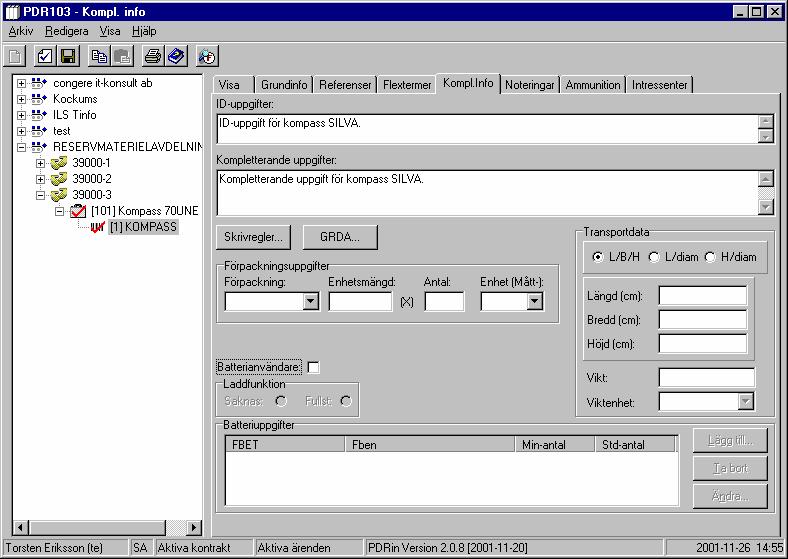Viewport: 788px width, 559px height.
Task: Select the L/diam radio button
Action: (654, 257)
